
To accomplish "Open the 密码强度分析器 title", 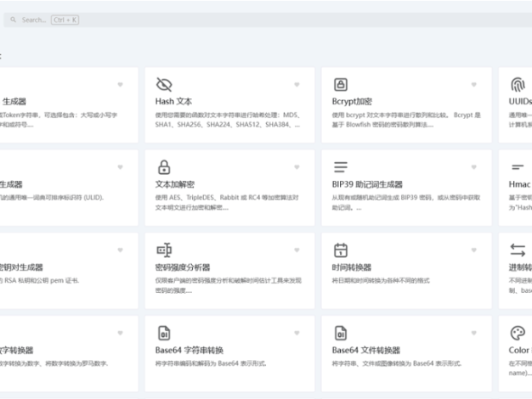I will [x=183, y=267].
